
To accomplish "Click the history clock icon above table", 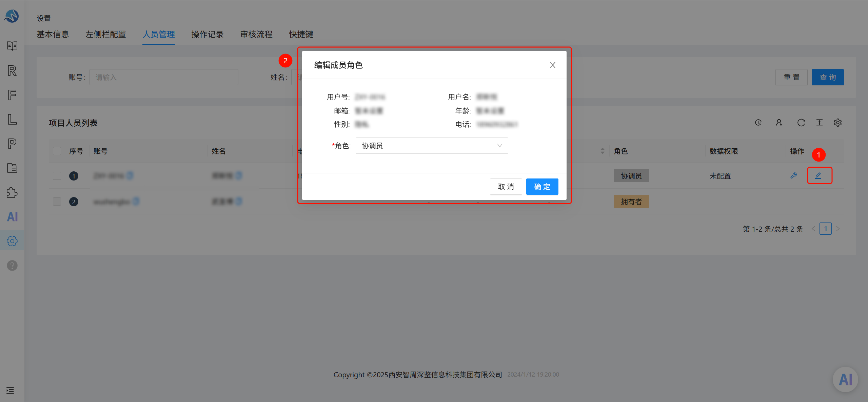I will (758, 123).
